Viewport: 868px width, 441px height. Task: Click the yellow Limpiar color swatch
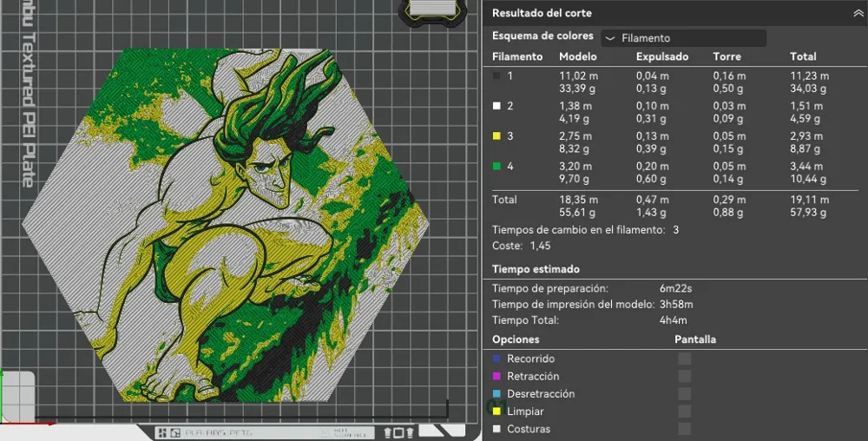[496, 411]
